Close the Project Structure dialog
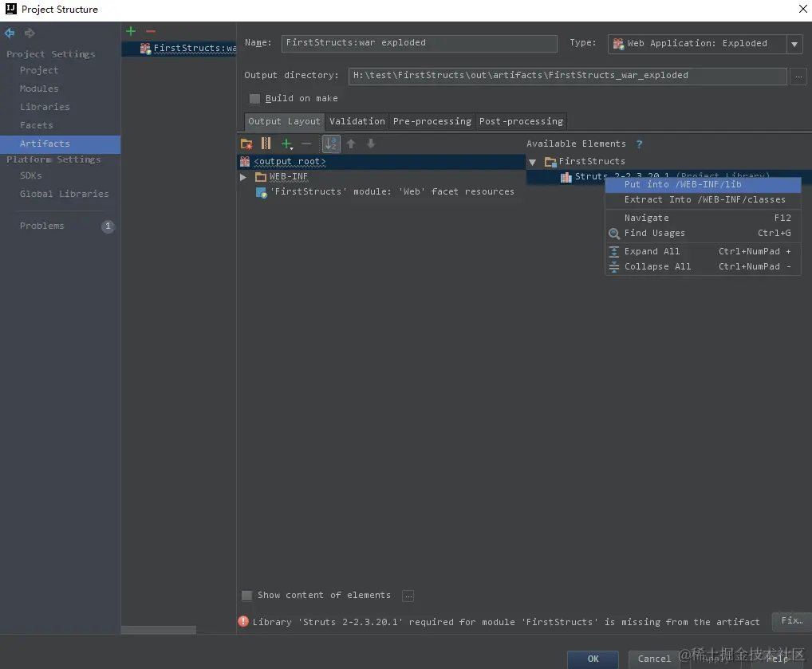This screenshot has width=812, height=669. tap(802, 9)
